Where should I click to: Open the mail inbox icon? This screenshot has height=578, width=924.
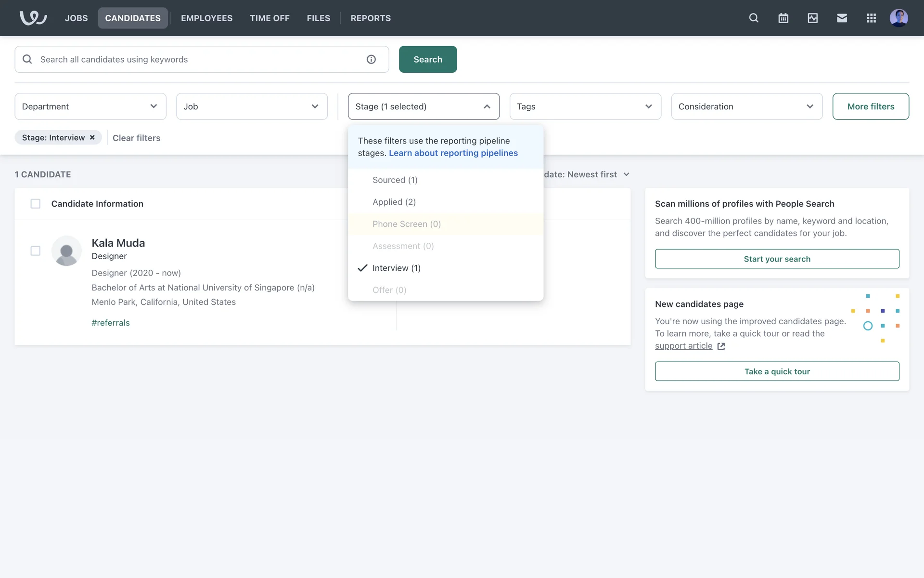pos(842,18)
